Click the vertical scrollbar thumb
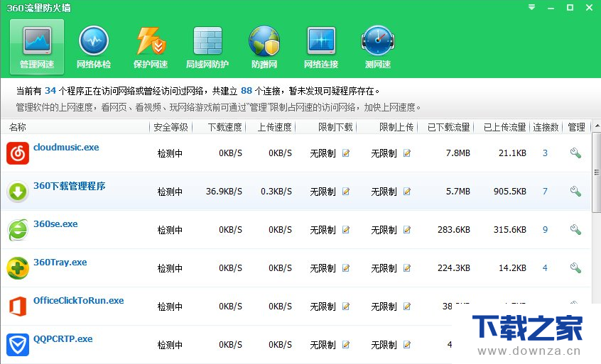Screen dimensions: 601x364 [597, 172]
